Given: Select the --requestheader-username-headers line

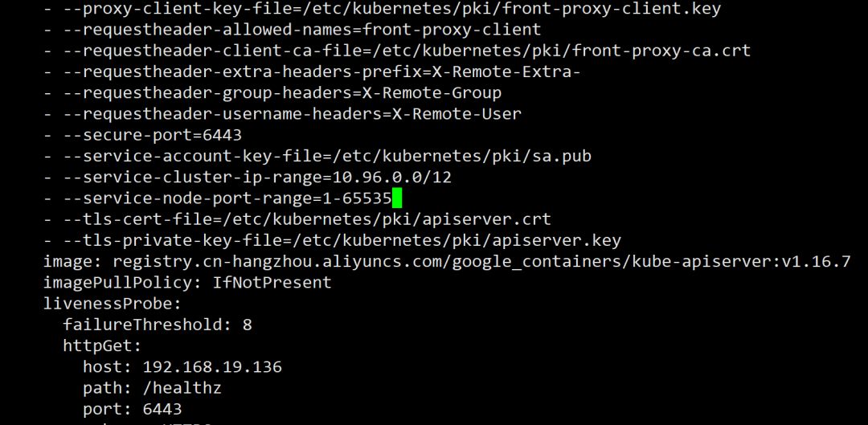Looking at the screenshot, I should point(283,114).
